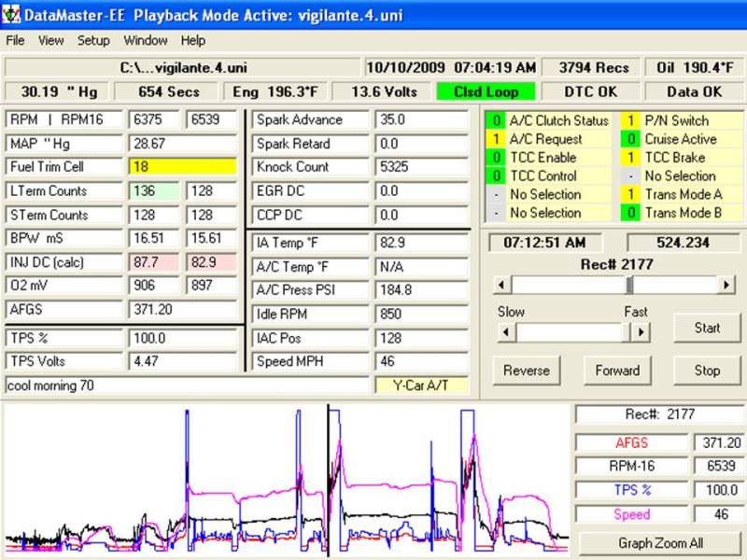This screenshot has height=560, width=747.
Task: Click the DataMaster-EE title bar app icon
Action: click(10, 15)
